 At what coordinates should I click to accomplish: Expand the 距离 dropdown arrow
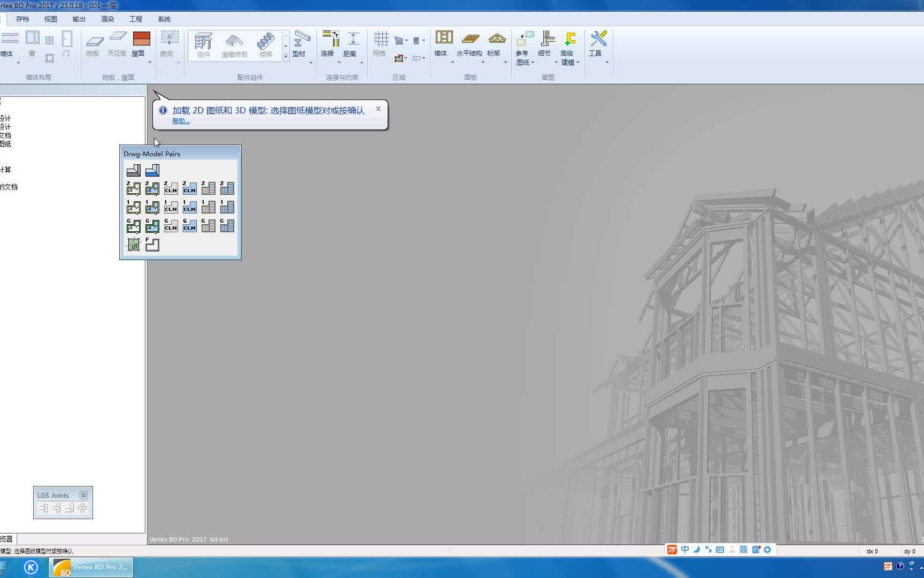[x=361, y=63]
